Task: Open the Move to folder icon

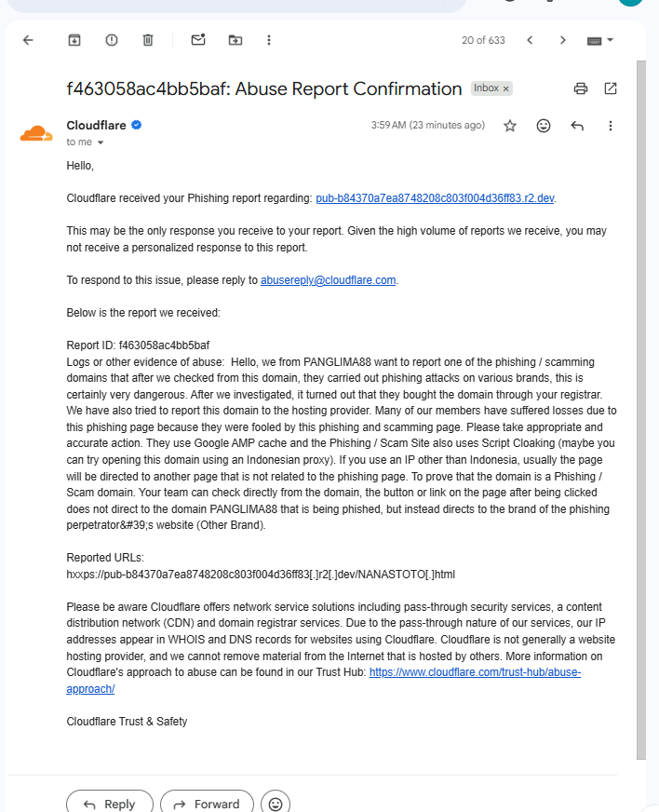Action: point(235,40)
